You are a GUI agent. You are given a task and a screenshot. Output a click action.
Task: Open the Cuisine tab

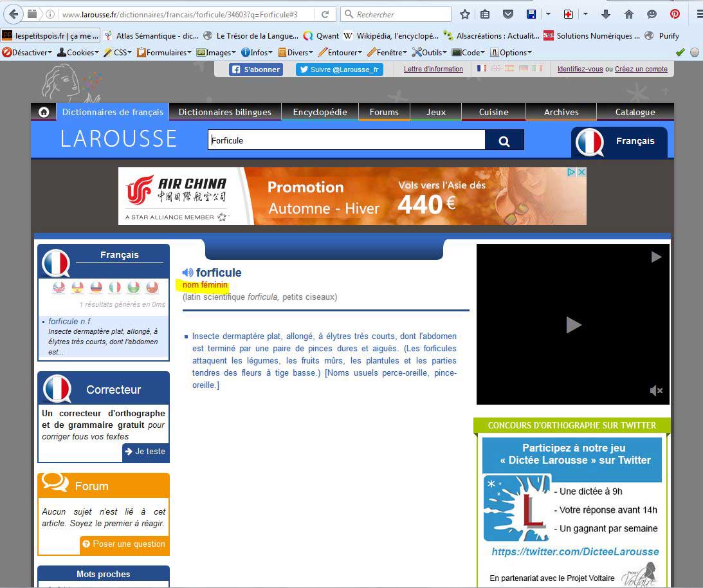[x=493, y=112]
